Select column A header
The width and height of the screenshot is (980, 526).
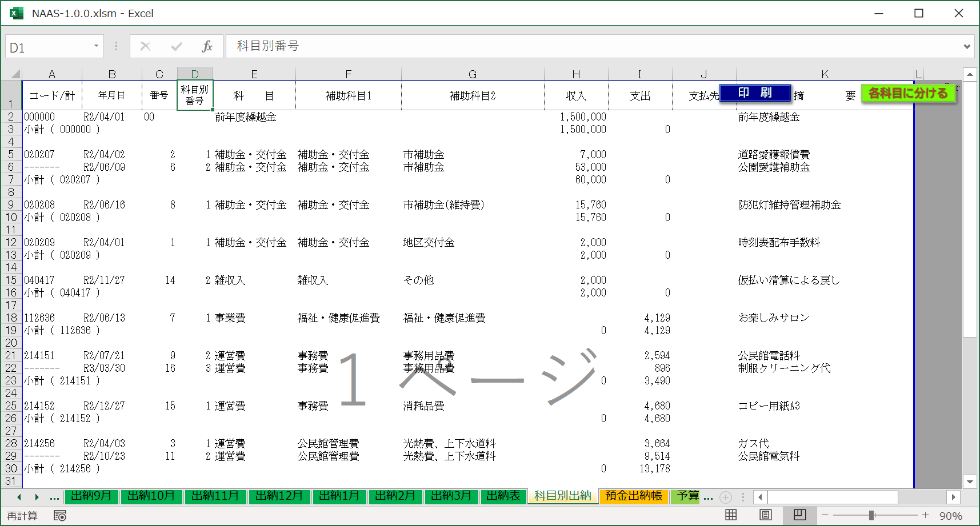coord(52,74)
